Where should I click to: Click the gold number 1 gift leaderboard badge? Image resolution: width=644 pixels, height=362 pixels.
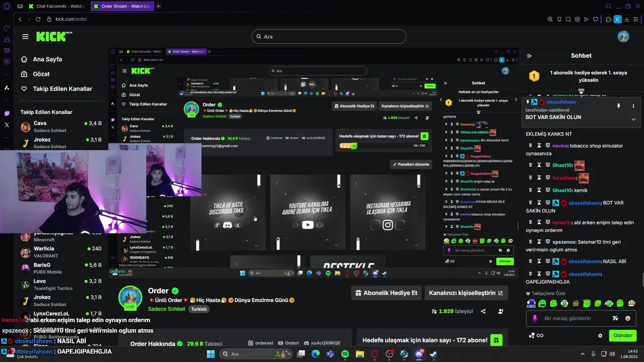(534, 76)
